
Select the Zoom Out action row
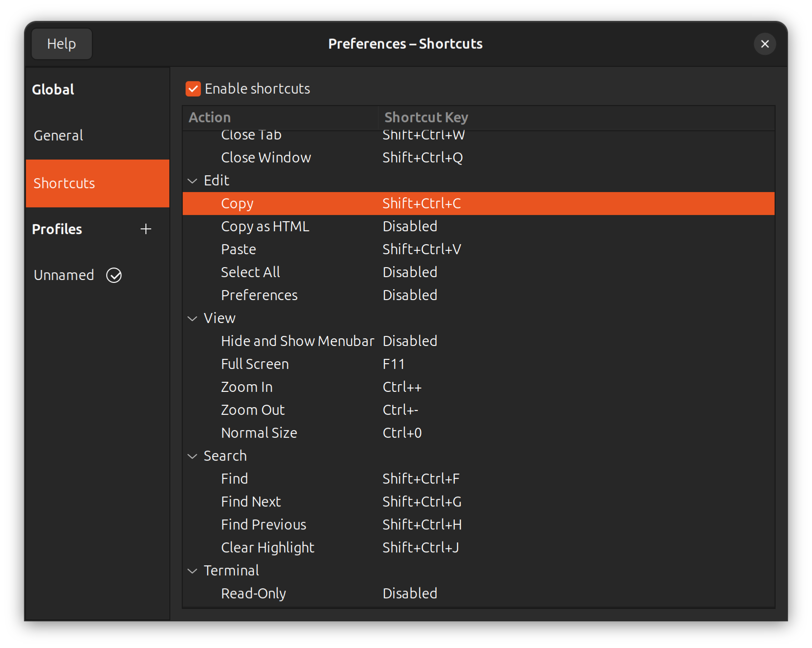coord(478,410)
